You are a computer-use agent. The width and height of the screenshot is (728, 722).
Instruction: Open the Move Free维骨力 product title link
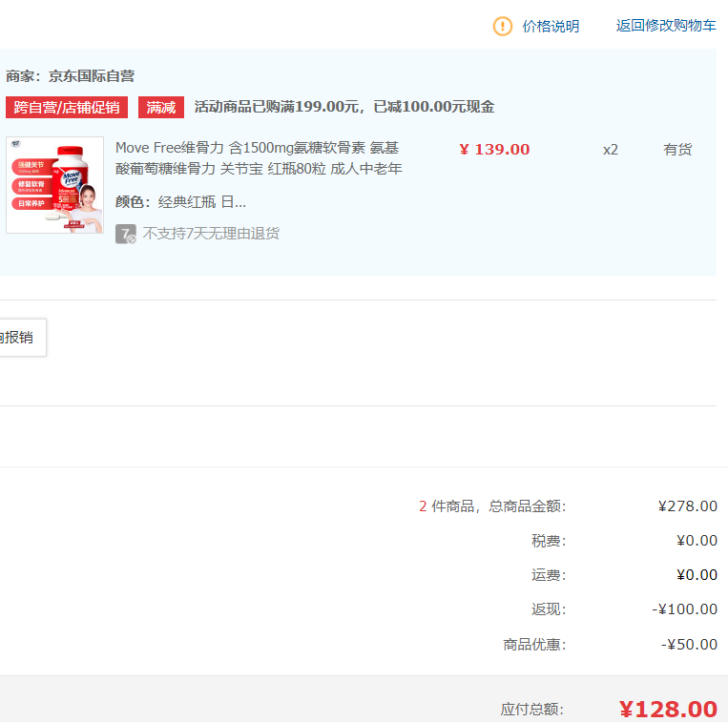coord(259,158)
